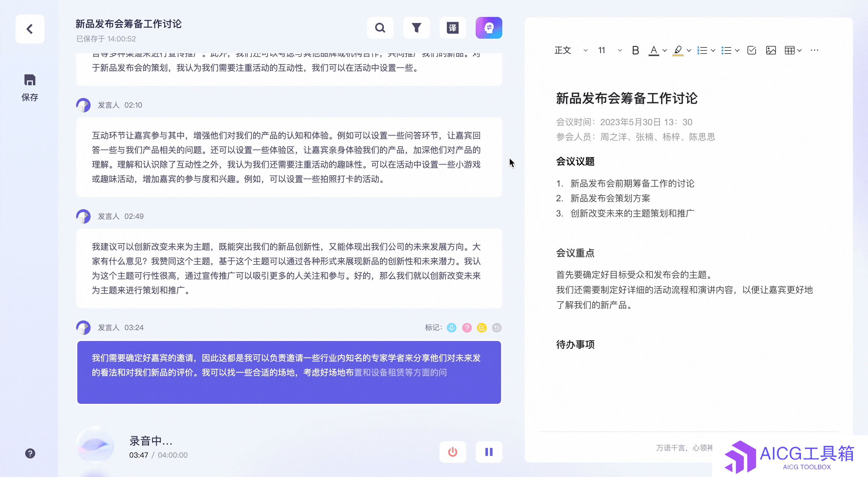
Task: Click the recording title 新品发布会筹备工作讨论 in header
Action: click(128, 24)
